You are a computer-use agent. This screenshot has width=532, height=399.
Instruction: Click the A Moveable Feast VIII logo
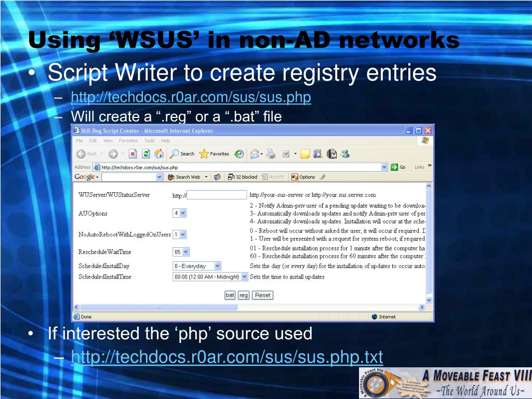(445, 383)
